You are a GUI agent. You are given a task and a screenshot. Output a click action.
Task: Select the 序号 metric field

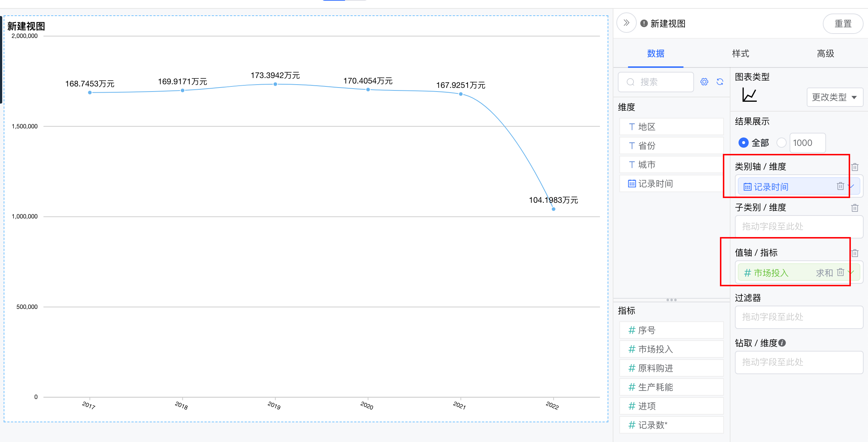tap(671, 330)
